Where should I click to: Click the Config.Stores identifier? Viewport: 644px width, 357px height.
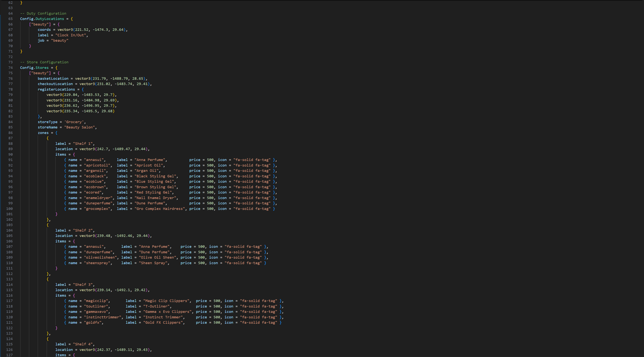[34, 68]
